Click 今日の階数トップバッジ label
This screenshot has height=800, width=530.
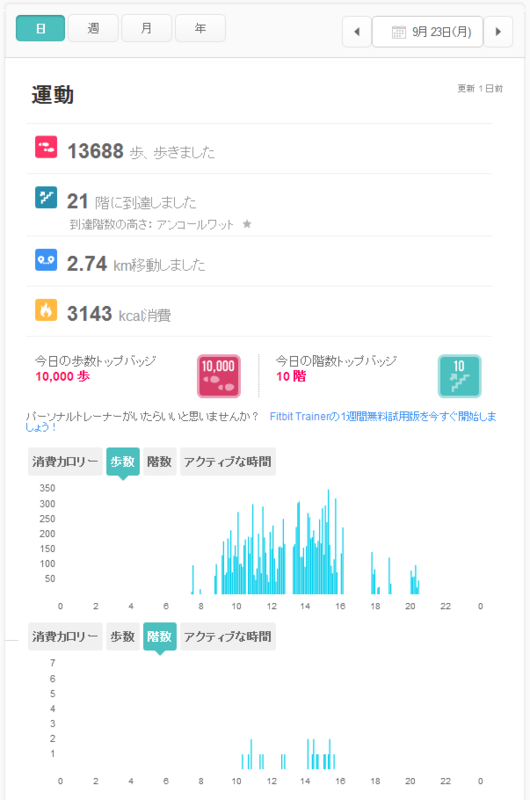click(x=336, y=361)
